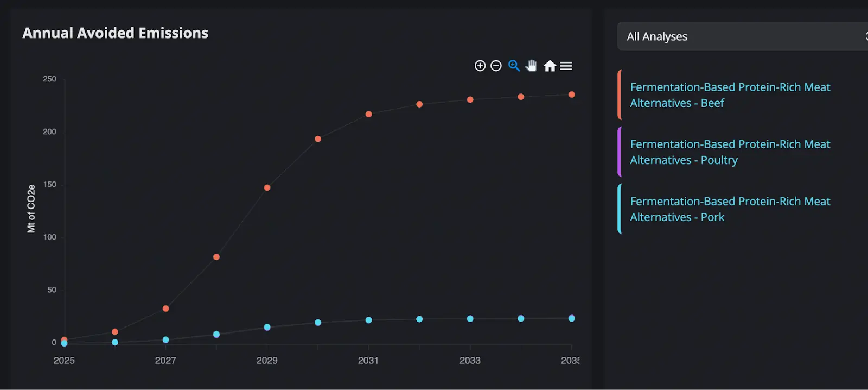This screenshot has height=390, width=868.
Task: Click the purple color bar beside Poultry
Action: pyautogui.click(x=620, y=152)
